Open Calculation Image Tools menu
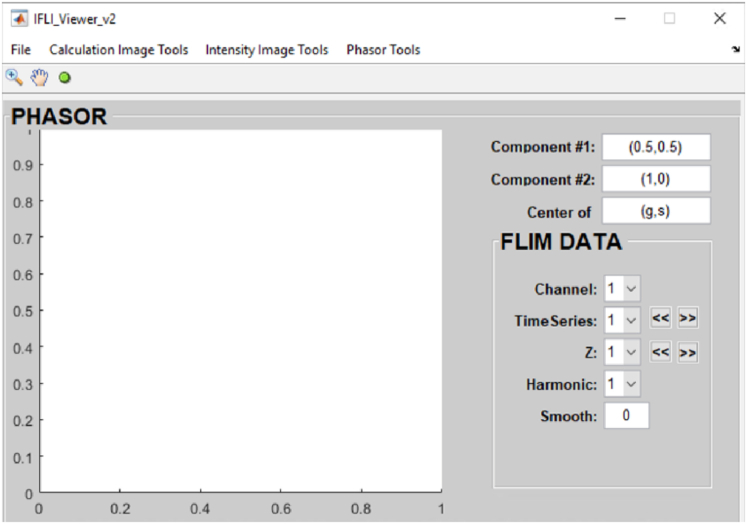 (118, 49)
